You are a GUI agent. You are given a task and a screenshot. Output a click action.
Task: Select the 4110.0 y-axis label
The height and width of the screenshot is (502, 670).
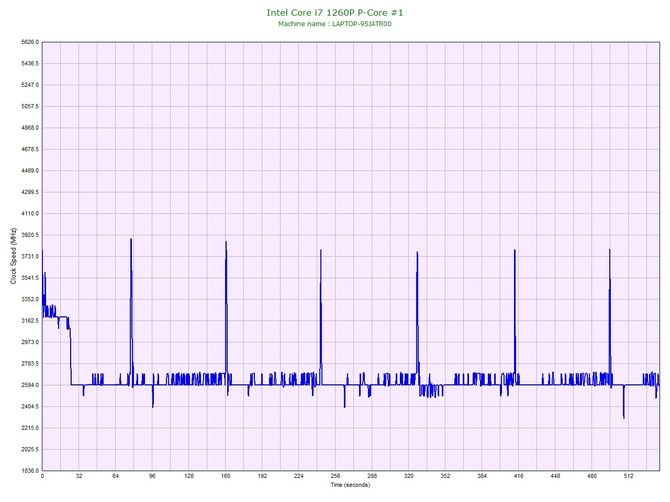30,214
